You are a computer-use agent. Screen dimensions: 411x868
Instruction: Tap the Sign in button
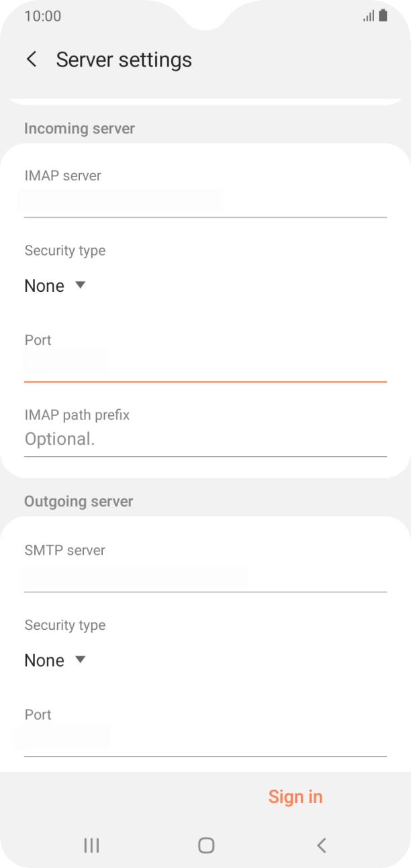(x=295, y=796)
